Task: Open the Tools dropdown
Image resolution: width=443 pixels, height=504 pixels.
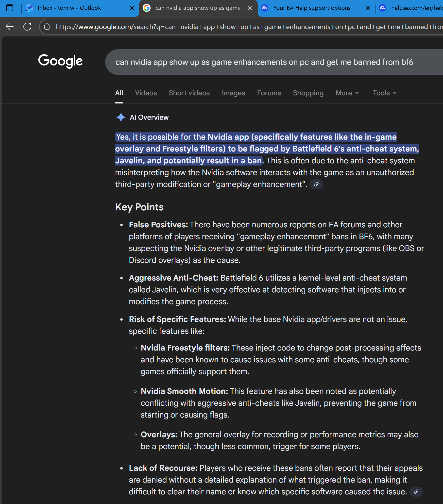Action: point(384,93)
